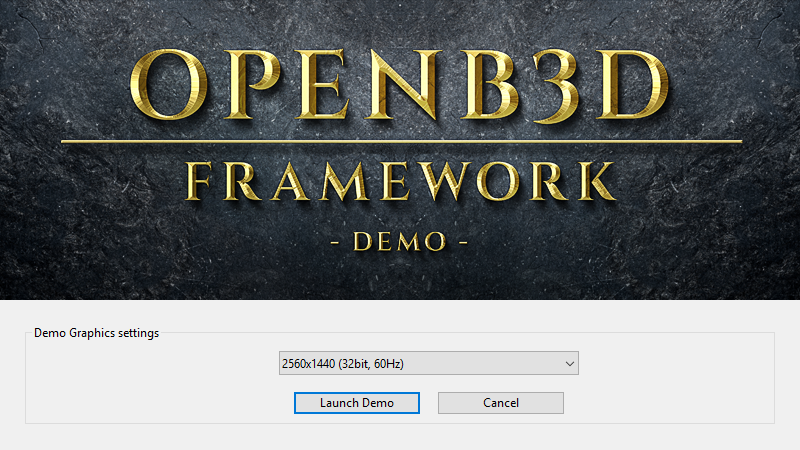Cancel the demo launcher dialog
The image size is (800, 450).
[x=501, y=403]
